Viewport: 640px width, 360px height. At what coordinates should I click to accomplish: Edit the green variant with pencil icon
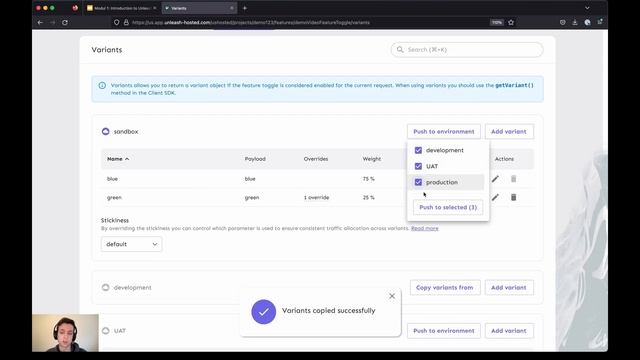tap(495, 198)
